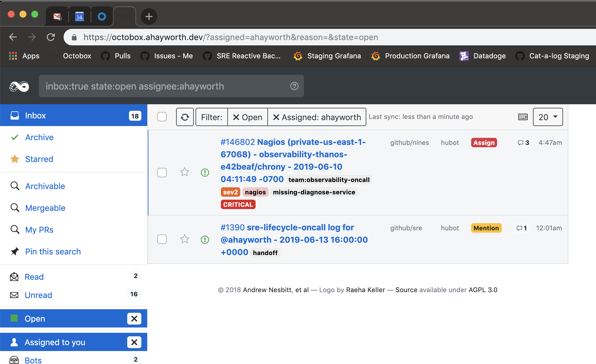Filter by Unread notifications
The width and height of the screenshot is (596, 364).
coord(74,295)
